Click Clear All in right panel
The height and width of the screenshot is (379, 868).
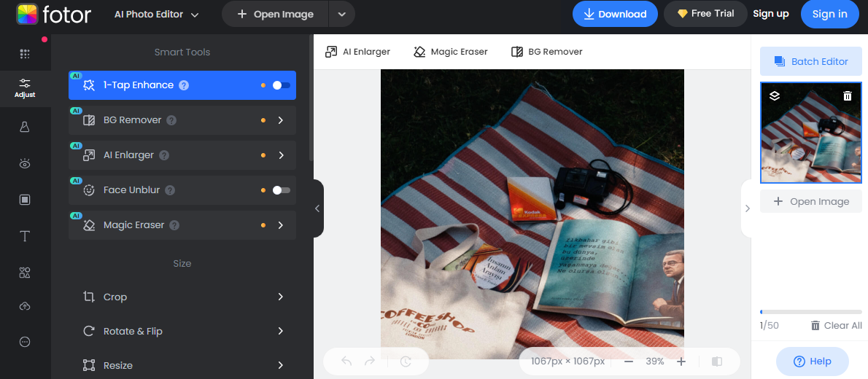(x=837, y=326)
